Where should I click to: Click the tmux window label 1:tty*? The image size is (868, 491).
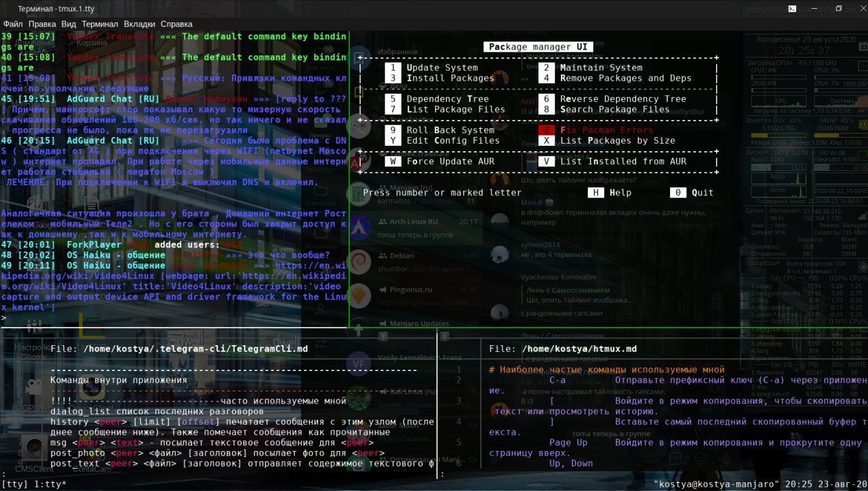[50, 485]
